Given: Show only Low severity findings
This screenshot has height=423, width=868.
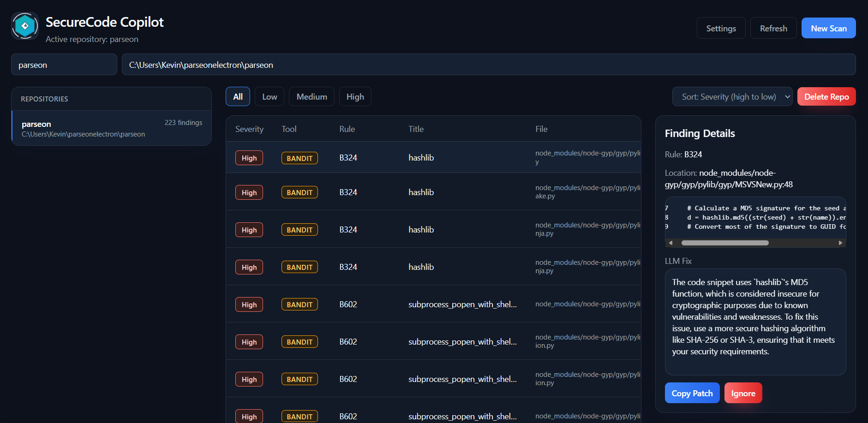Looking at the screenshot, I should pos(269,96).
